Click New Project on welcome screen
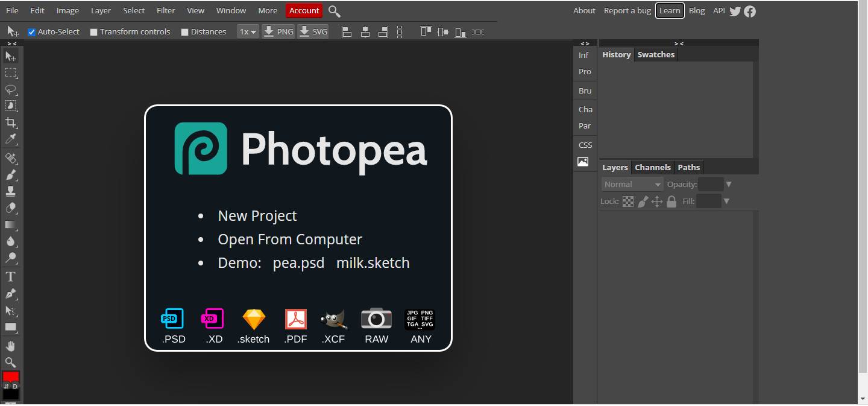This screenshot has height=406, width=868. coord(257,216)
